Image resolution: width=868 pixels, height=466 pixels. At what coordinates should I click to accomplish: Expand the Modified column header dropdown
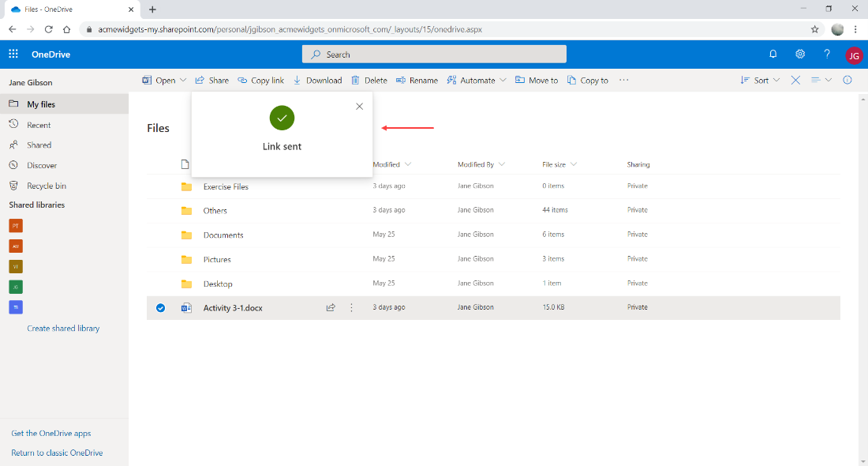(x=392, y=163)
